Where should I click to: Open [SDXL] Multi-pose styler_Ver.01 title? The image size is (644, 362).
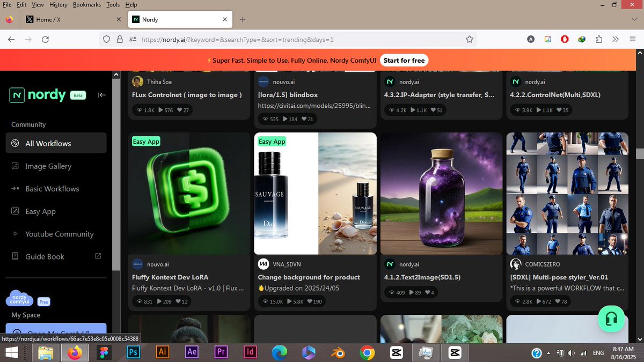coord(559,277)
